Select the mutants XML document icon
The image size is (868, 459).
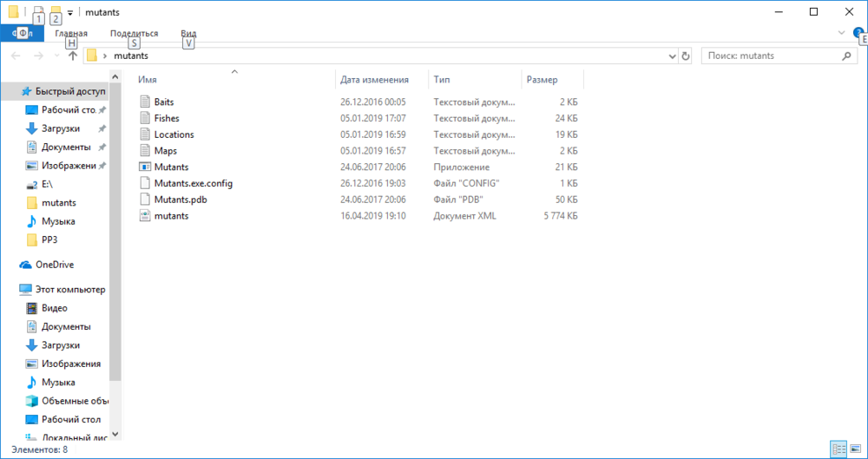tap(145, 216)
